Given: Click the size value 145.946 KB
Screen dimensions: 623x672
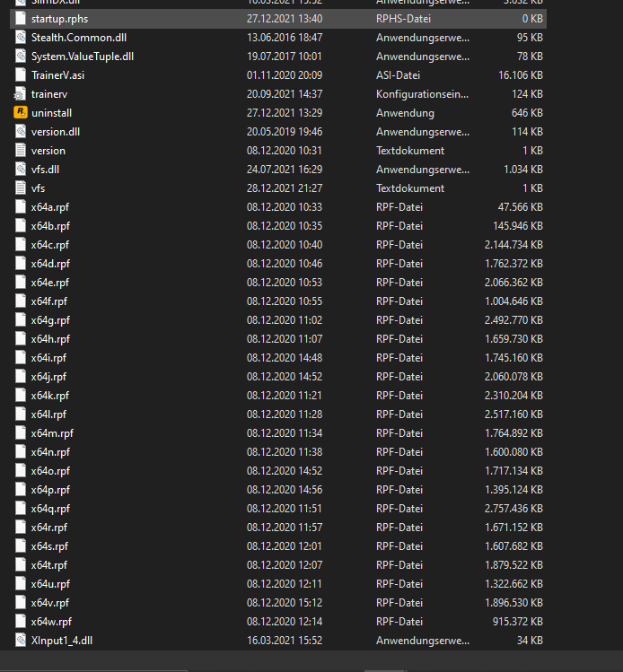Looking at the screenshot, I should tap(518, 226).
